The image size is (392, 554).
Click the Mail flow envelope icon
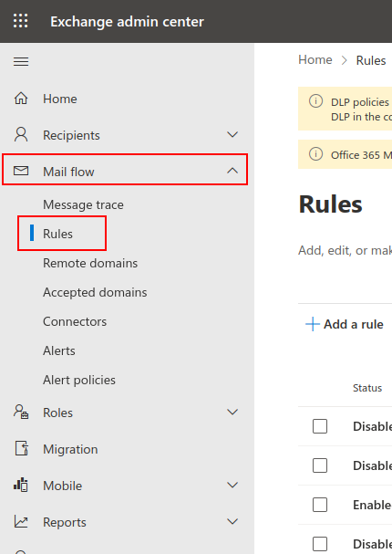click(21, 171)
